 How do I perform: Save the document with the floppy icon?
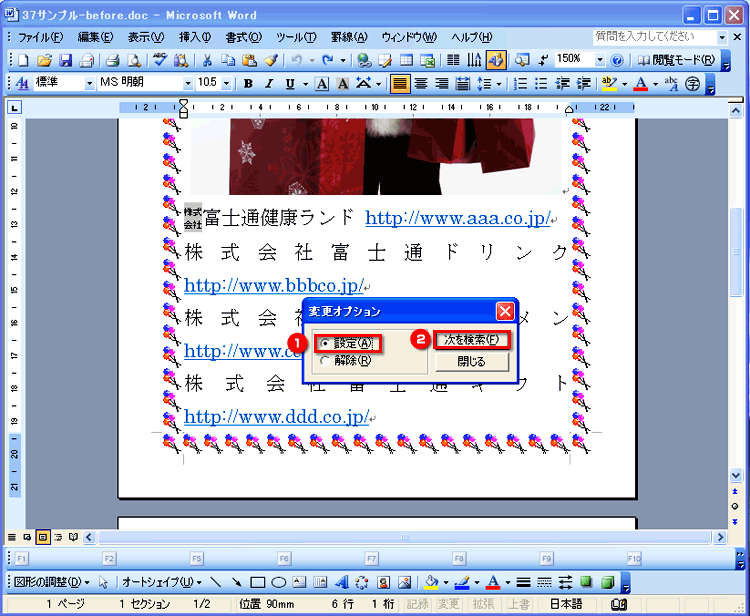pyautogui.click(x=65, y=60)
